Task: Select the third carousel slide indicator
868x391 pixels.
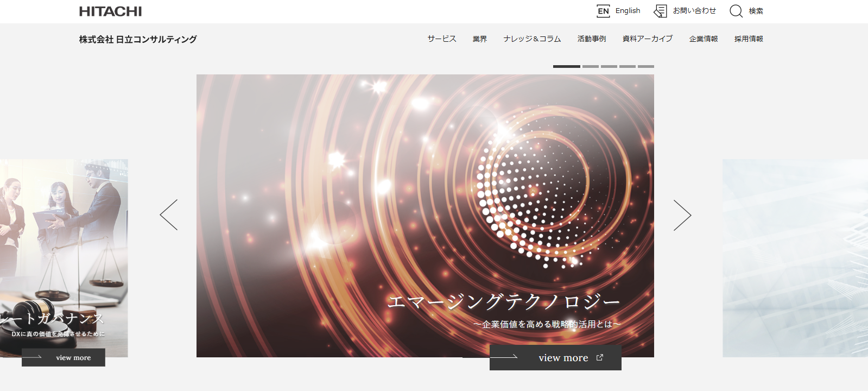Action: point(609,66)
